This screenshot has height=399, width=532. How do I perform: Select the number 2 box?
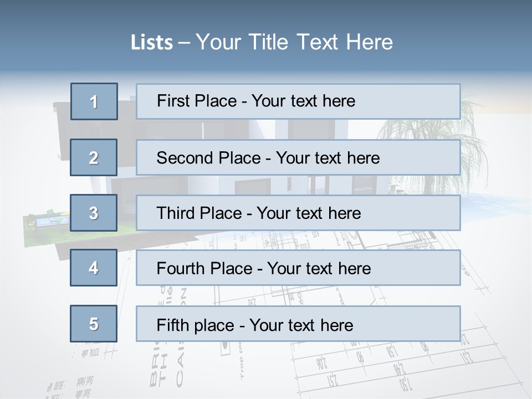tap(94, 157)
